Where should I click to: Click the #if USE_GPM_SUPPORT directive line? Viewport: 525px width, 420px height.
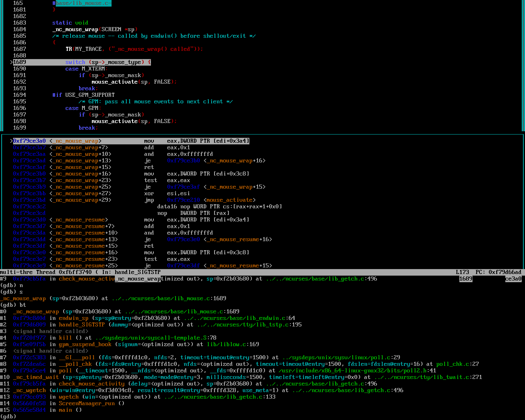pyautogui.click(x=83, y=95)
